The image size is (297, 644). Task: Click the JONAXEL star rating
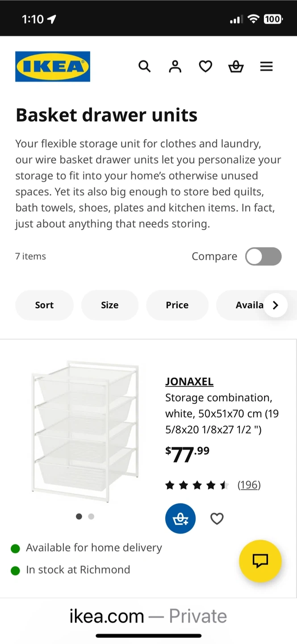[x=197, y=485]
